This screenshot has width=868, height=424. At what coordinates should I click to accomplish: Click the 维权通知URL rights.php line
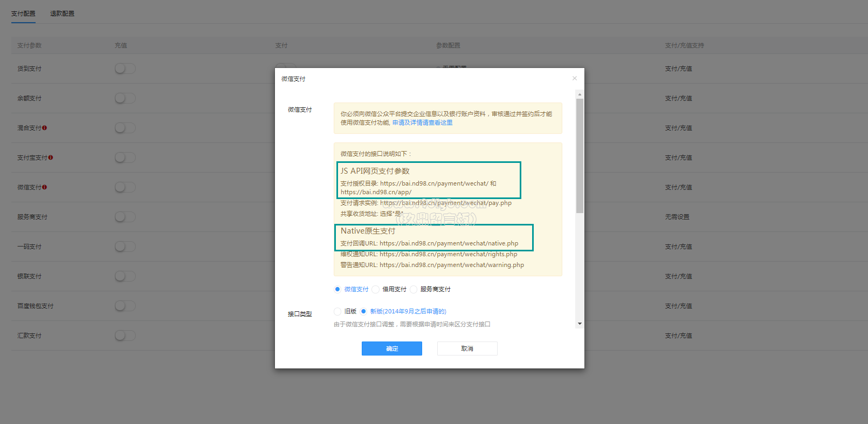429,254
